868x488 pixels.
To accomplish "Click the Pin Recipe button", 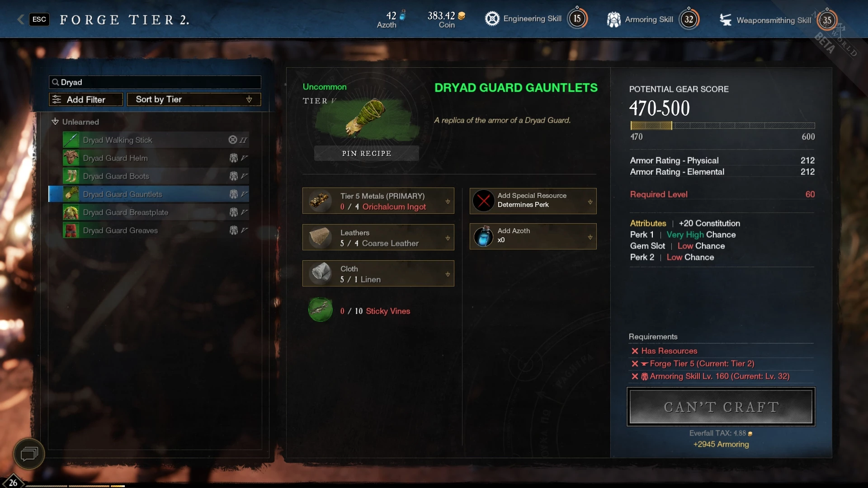I will 367,153.
